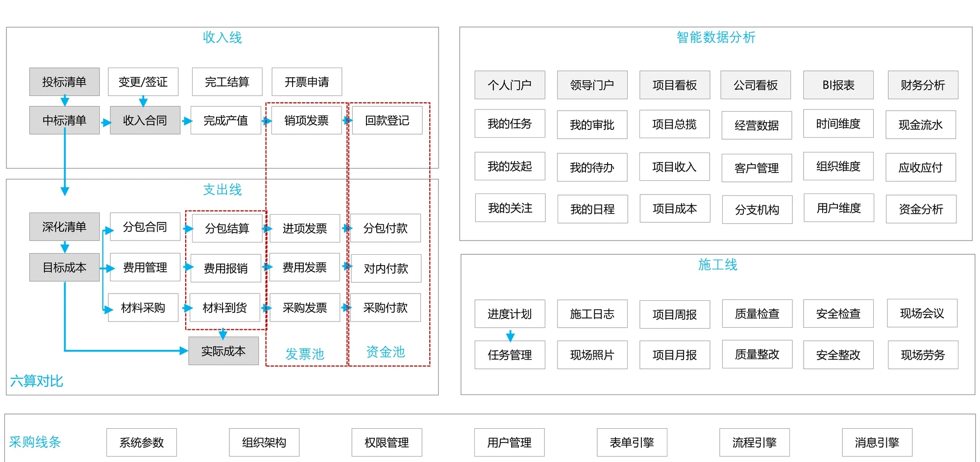The height and width of the screenshot is (462, 980).
Task: Click the 进度计划 box
Action: click(510, 314)
